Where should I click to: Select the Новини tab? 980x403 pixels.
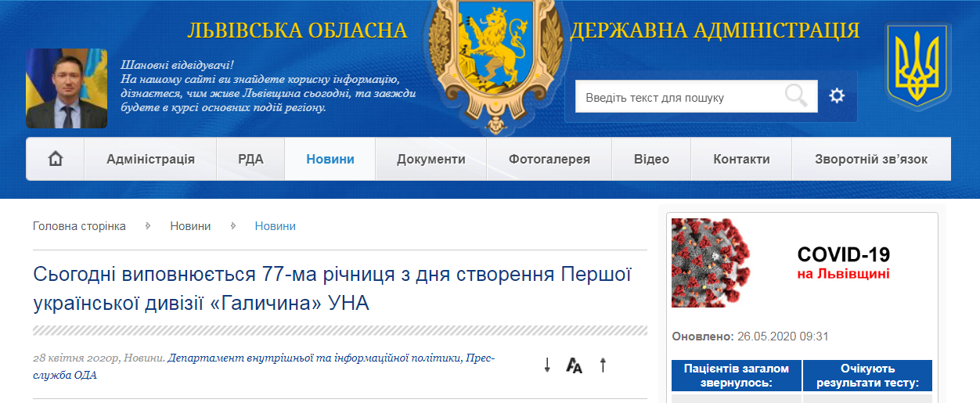tap(330, 159)
